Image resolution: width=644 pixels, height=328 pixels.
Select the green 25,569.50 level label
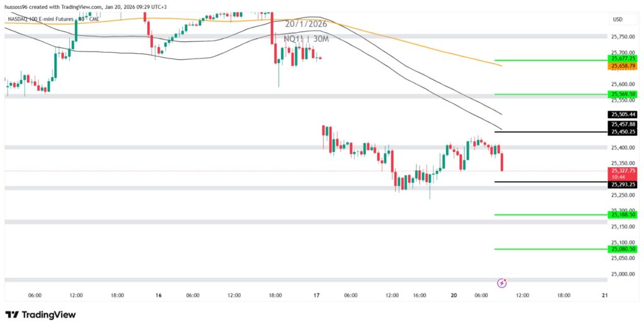tap(623, 94)
